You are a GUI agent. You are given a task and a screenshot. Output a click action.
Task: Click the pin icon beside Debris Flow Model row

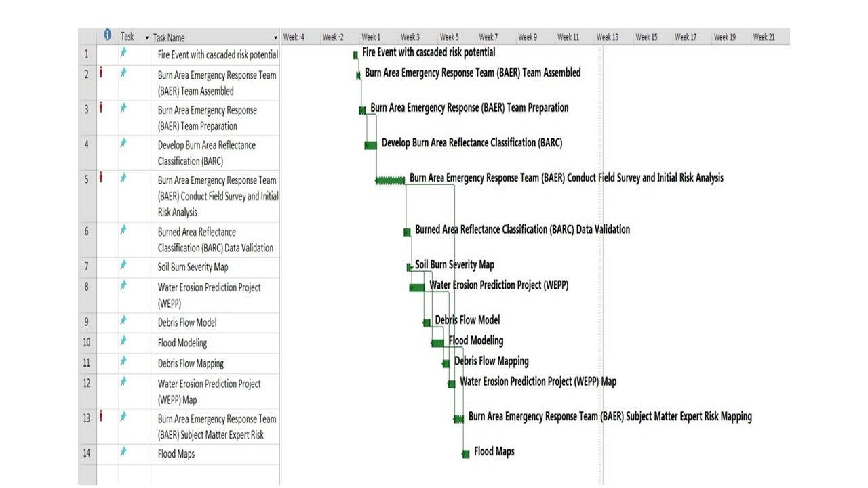click(x=123, y=320)
